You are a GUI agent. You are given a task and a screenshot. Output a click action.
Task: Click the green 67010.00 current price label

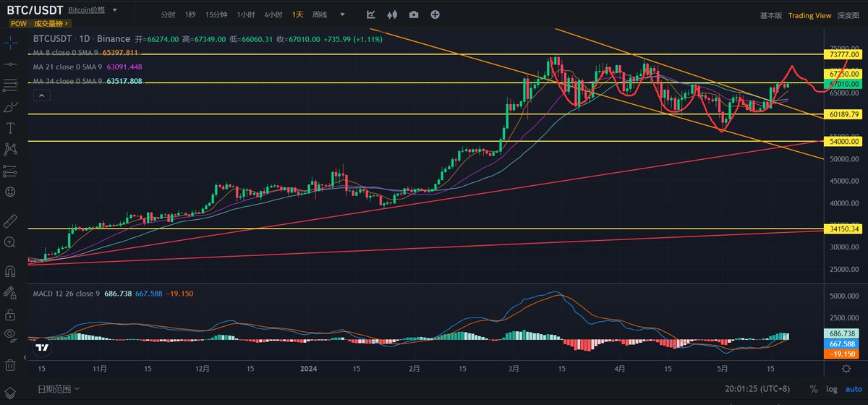pos(844,83)
